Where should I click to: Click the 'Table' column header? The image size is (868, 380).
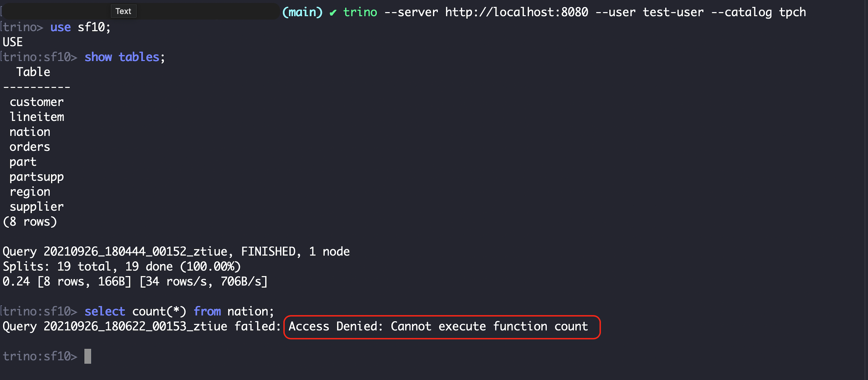click(x=33, y=72)
